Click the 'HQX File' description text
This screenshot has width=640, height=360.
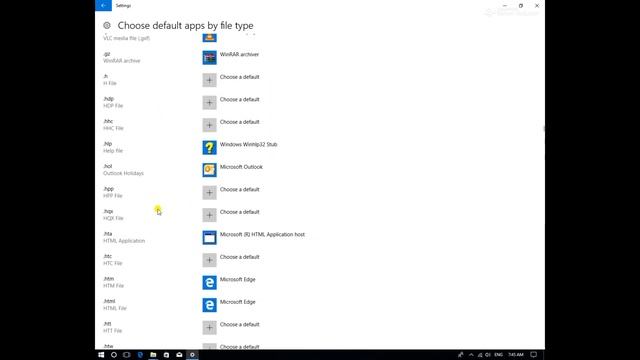pyautogui.click(x=113, y=218)
